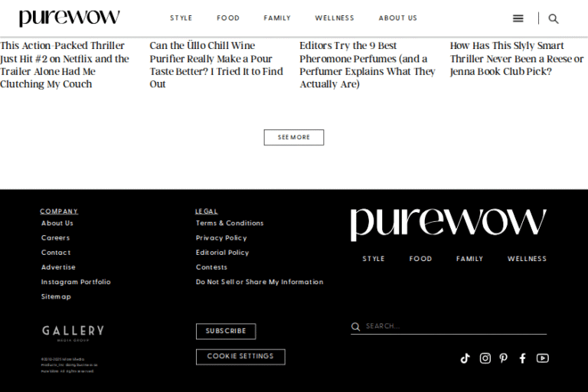
Task: Open the Style menu in header
Action: click(181, 18)
